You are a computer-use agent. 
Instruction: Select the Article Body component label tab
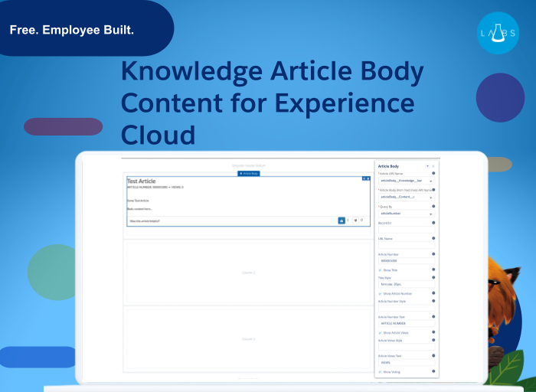248,174
